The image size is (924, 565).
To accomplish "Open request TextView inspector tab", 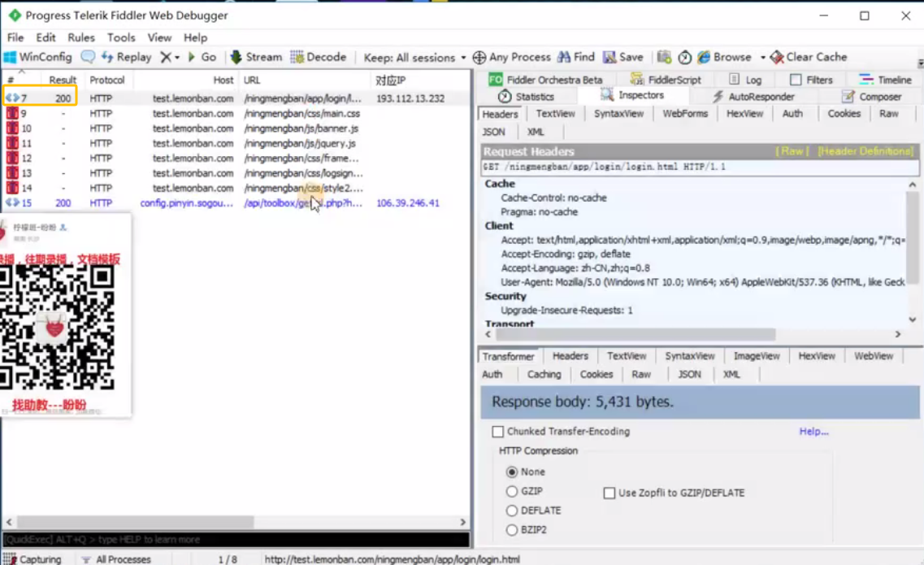I will 555,114.
